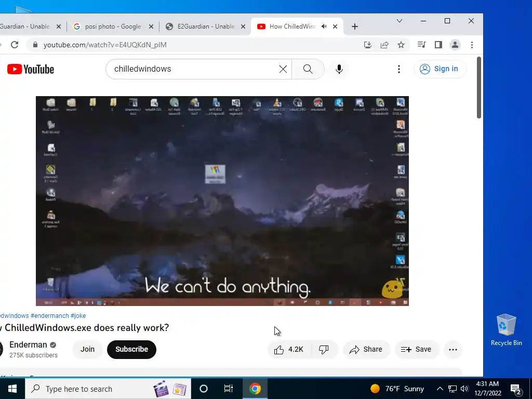Dislike the video with the thumbs down
This screenshot has width=532, height=399.
tap(324, 350)
